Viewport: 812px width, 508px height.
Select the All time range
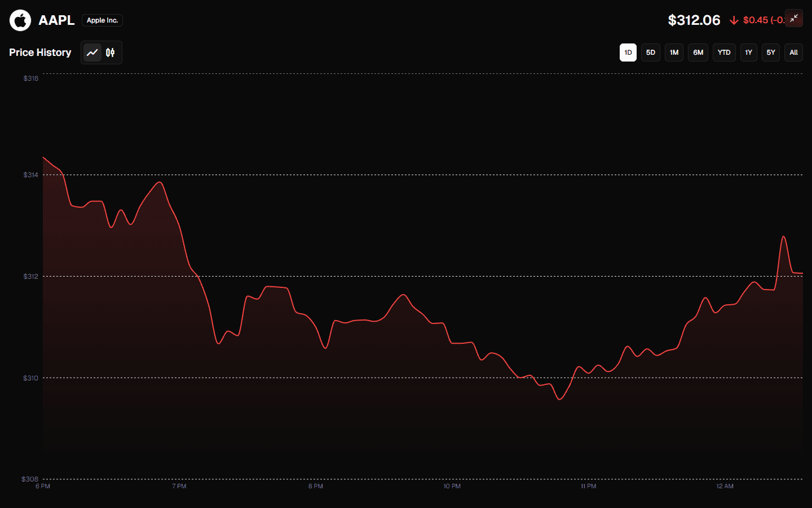pyautogui.click(x=793, y=52)
